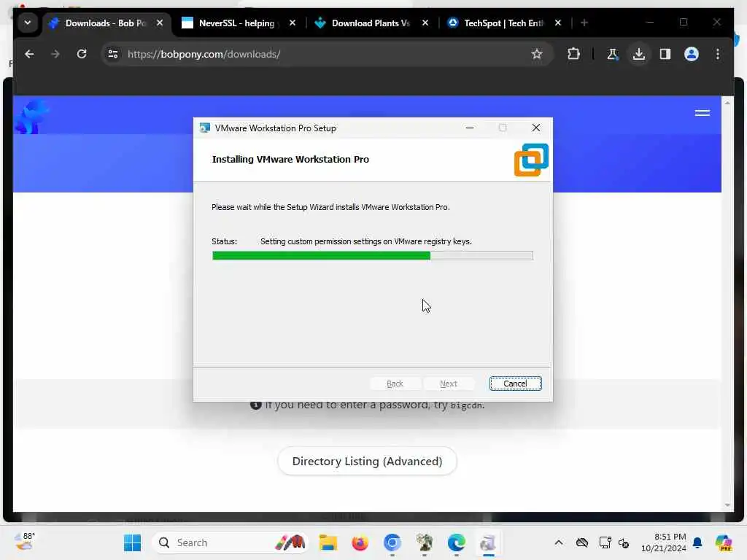The height and width of the screenshot is (560, 747).
Task: Close the VMware Setup dialog
Action: pos(536,128)
